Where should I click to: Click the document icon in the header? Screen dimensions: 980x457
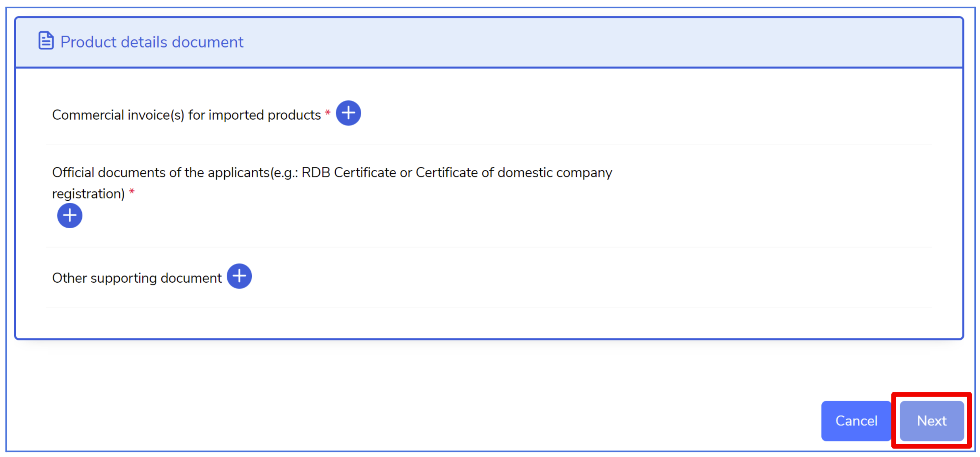(46, 41)
